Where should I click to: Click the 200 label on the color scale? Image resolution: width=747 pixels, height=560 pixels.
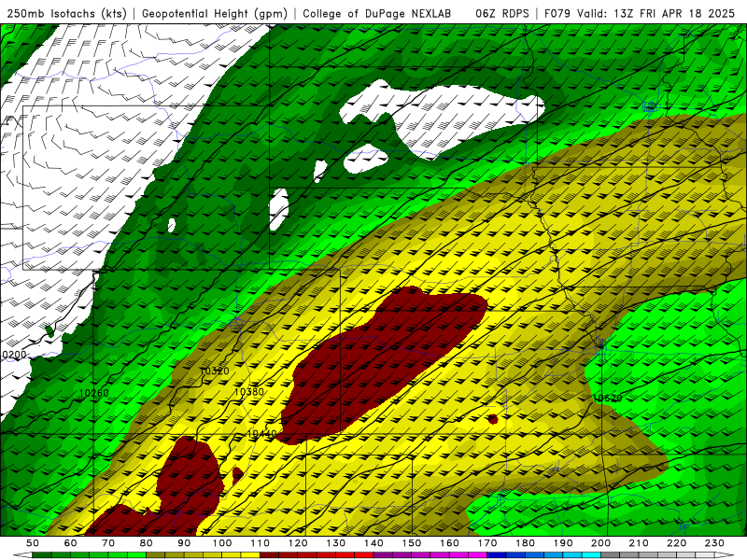point(600,543)
